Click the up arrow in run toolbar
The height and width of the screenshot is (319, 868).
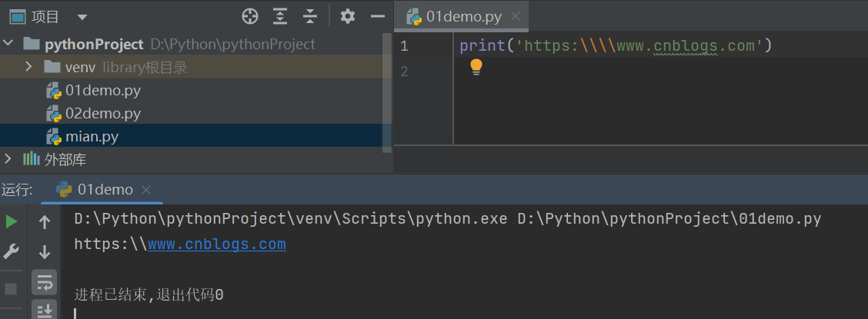point(45,222)
